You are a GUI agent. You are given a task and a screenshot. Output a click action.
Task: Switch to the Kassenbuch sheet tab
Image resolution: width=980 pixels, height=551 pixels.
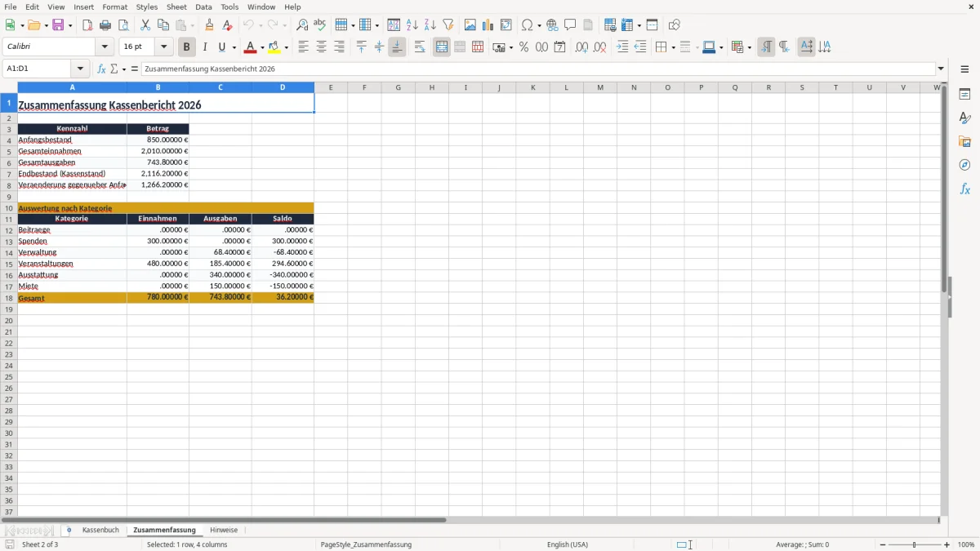point(100,531)
